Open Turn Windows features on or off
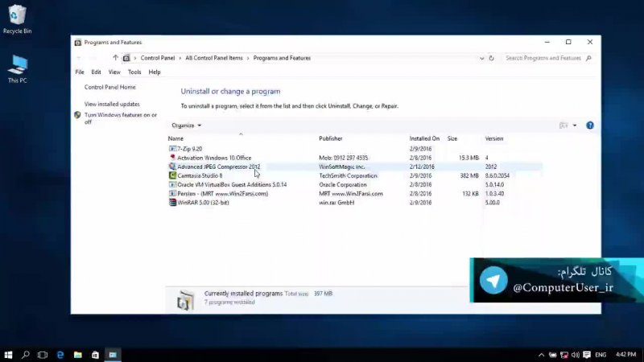Viewport: 644px width, 362px height. (120, 118)
